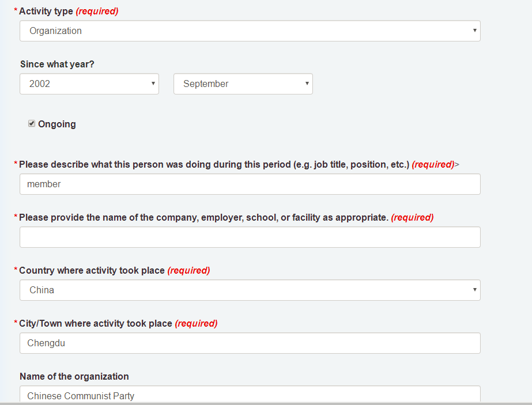Click the City/Town where activity took place label
Image resolution: width=532 pixels, height=405 pixels.
(x=95, y=323)
